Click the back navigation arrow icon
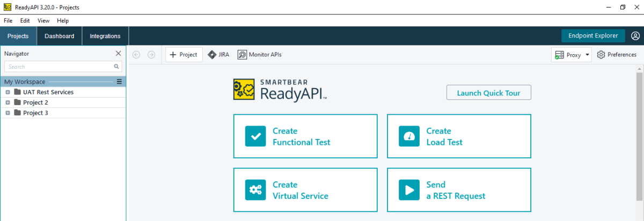 click(x=136, y=55)
